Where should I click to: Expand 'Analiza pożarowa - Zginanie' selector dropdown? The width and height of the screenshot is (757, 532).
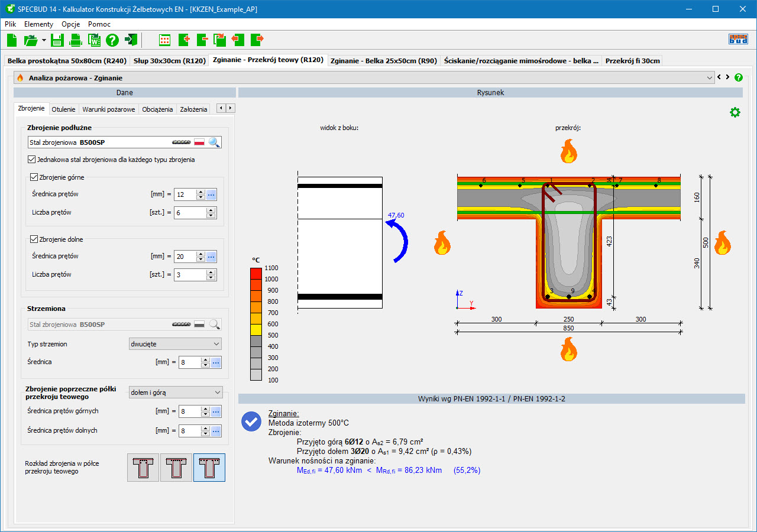pyautogui.click(x=710, y=77)
